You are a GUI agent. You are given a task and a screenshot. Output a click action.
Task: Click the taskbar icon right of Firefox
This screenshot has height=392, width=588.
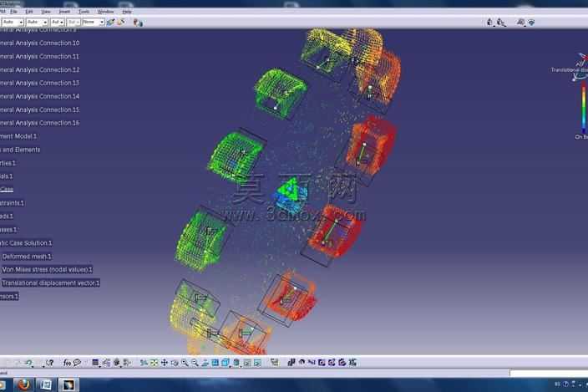[46, 384]
